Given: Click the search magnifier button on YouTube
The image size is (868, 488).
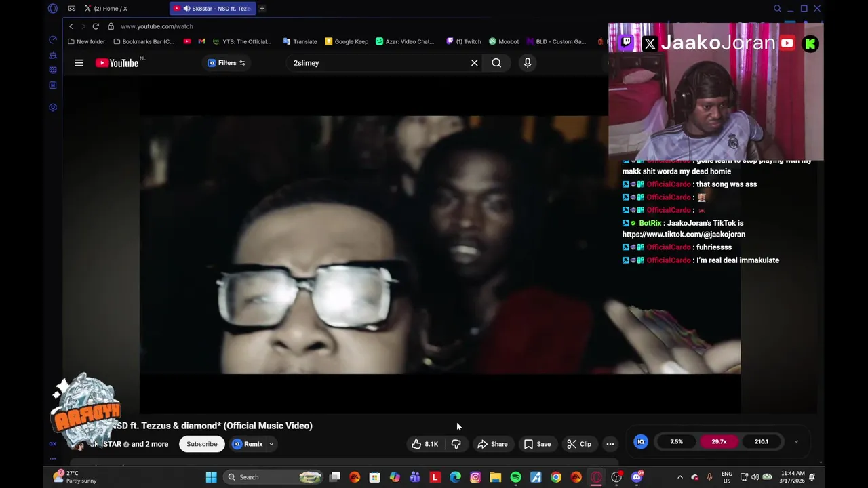Looking at the screenshot, I should (x=496, y=63).
